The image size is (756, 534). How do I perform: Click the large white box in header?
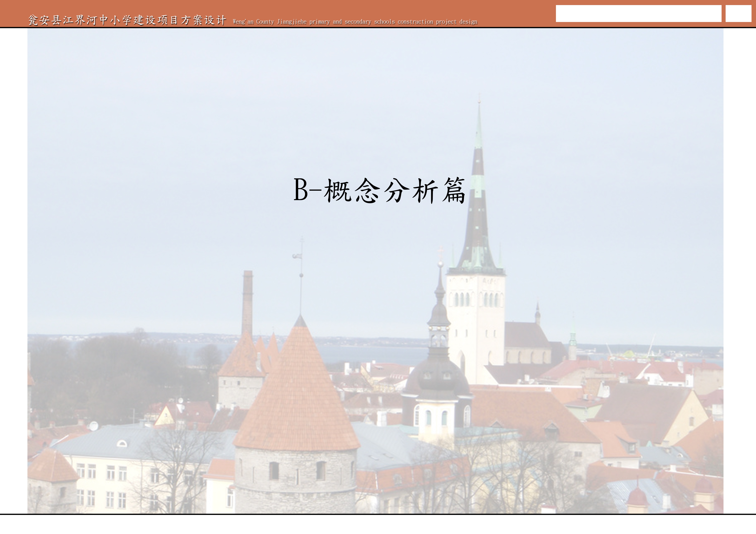coord(638,14)
